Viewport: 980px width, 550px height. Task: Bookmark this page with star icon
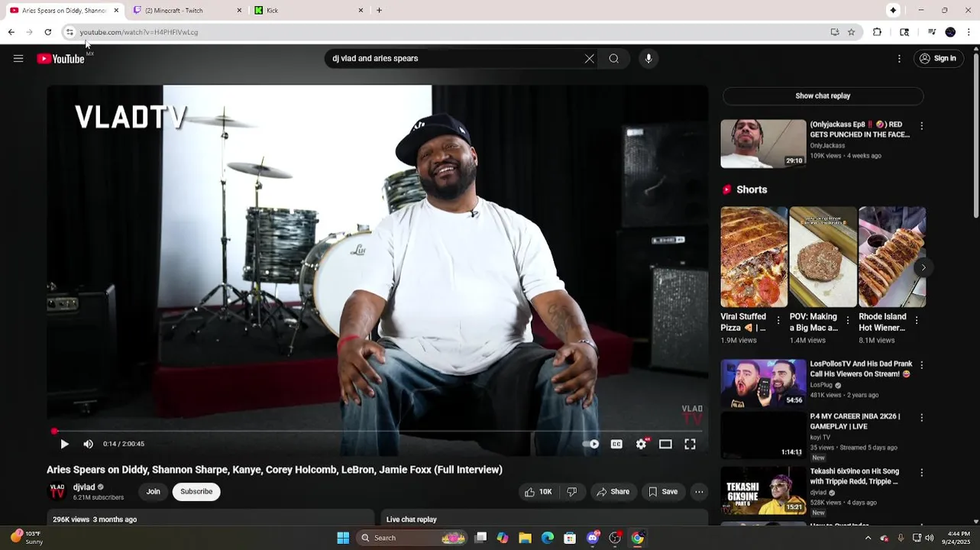click(x=851, y=32)
